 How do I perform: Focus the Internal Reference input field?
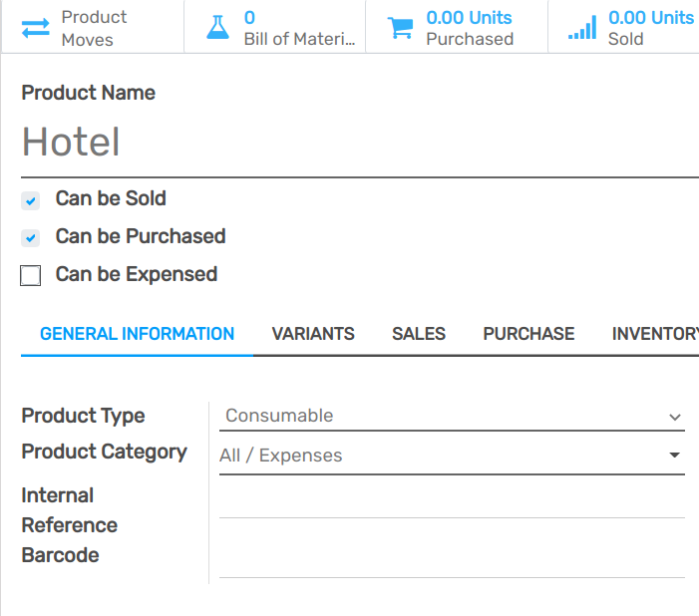click(452, 500)
